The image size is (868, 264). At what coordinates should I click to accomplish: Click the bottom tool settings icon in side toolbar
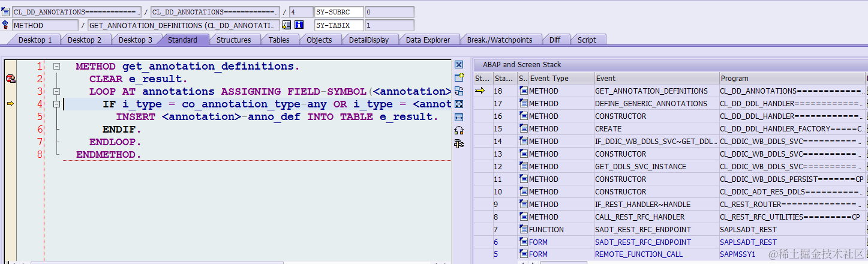(x=459, y=144)
